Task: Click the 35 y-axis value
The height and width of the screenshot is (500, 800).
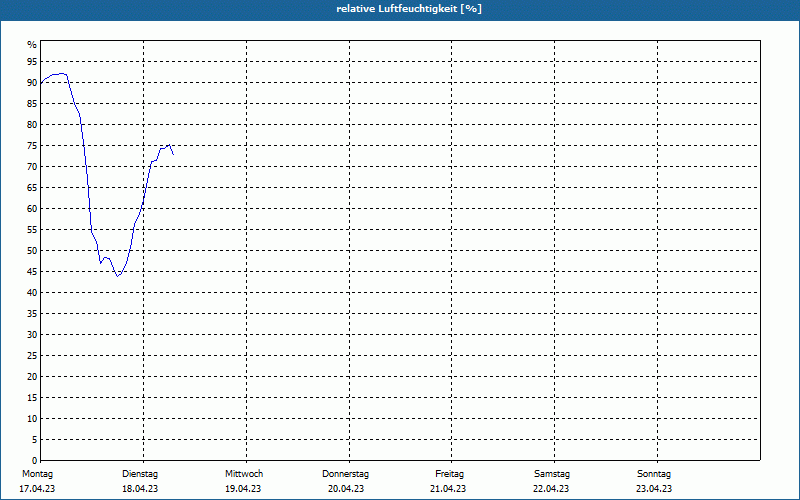Action: (x=32, y=314)
